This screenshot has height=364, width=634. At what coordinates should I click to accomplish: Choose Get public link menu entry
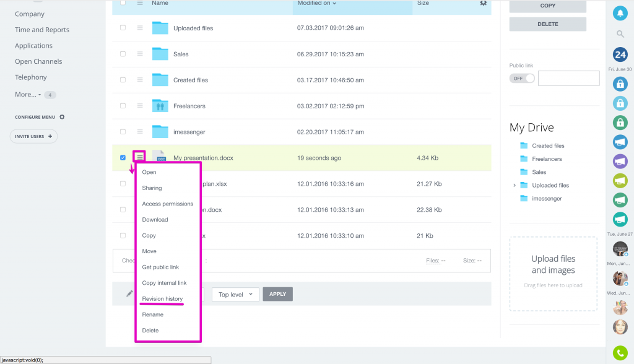[x=160, y=267]
